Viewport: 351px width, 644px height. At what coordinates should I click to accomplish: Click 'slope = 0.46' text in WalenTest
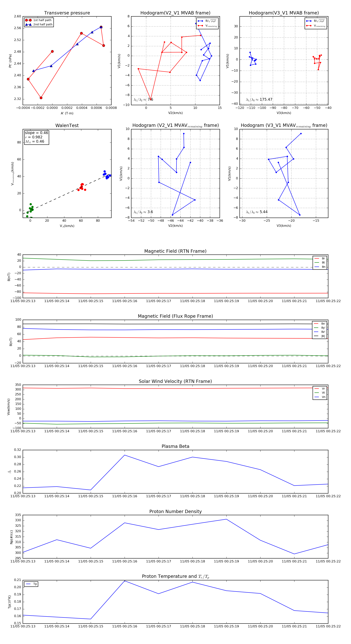click(x=36, y=133)
